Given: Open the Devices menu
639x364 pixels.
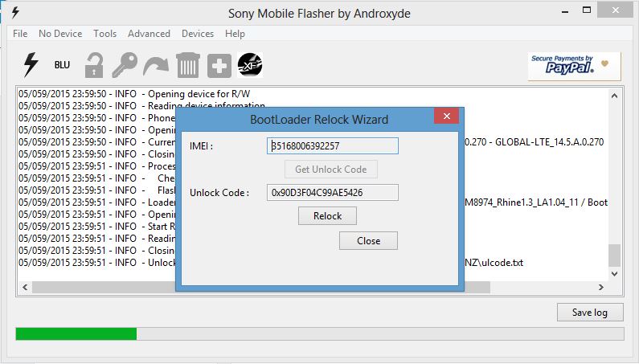Looking at the screenshot, I should click(x=198, y=34).
